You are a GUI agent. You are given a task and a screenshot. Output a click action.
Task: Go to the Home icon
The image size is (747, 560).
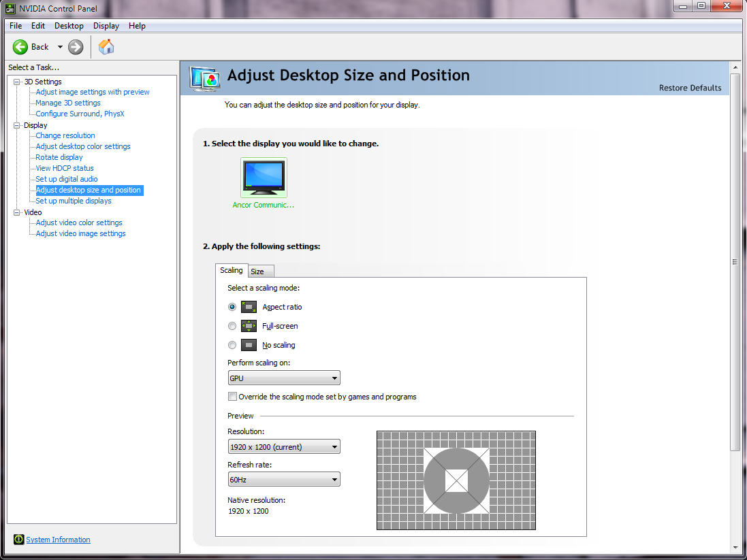point(106,47)
